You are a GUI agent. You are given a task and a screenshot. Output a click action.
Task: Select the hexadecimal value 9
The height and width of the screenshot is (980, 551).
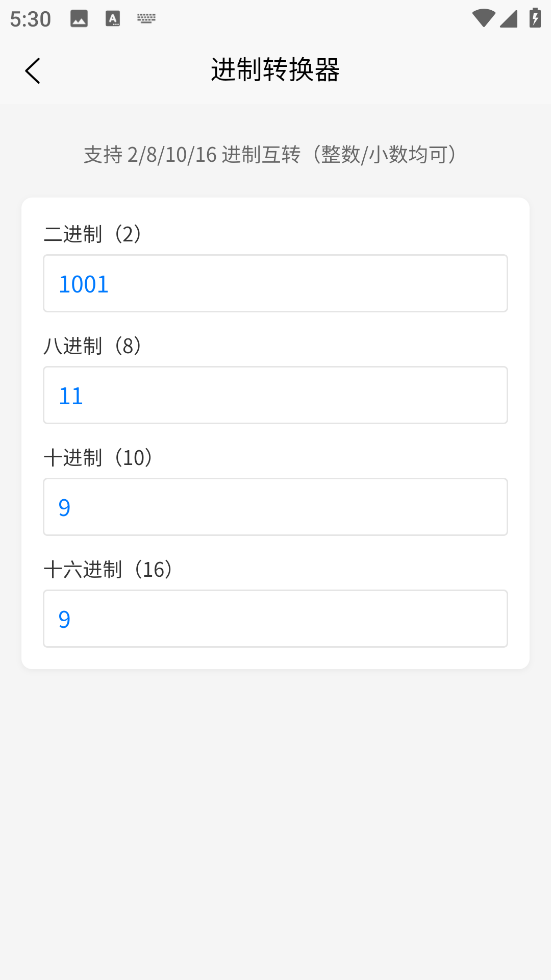(64, 618)
